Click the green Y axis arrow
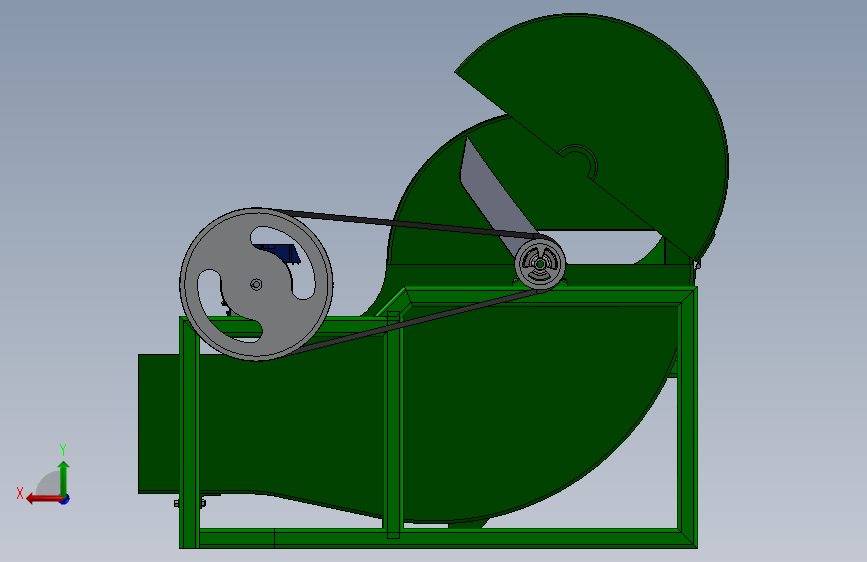Viewport: 867px width, 562px height. pos(64,477)
